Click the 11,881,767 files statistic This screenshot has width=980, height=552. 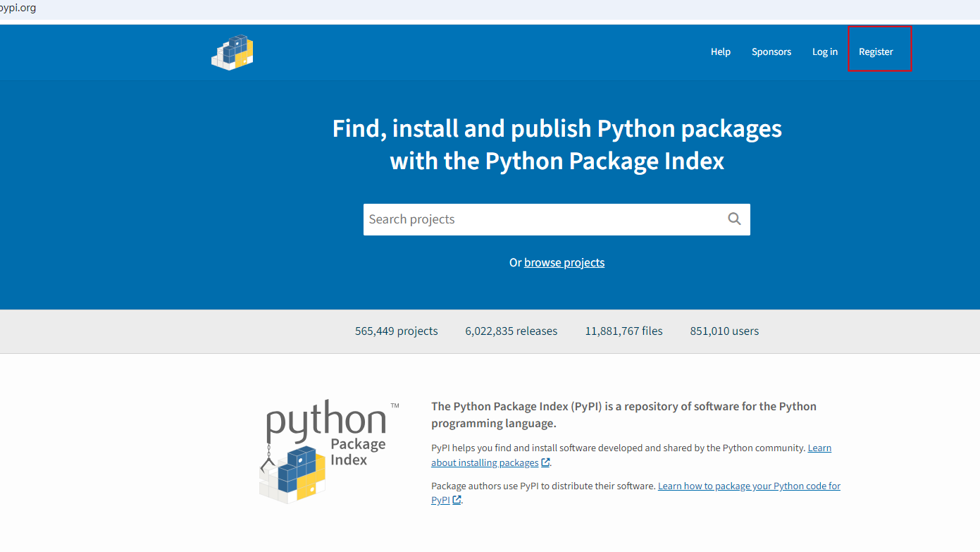coord(624,331)
